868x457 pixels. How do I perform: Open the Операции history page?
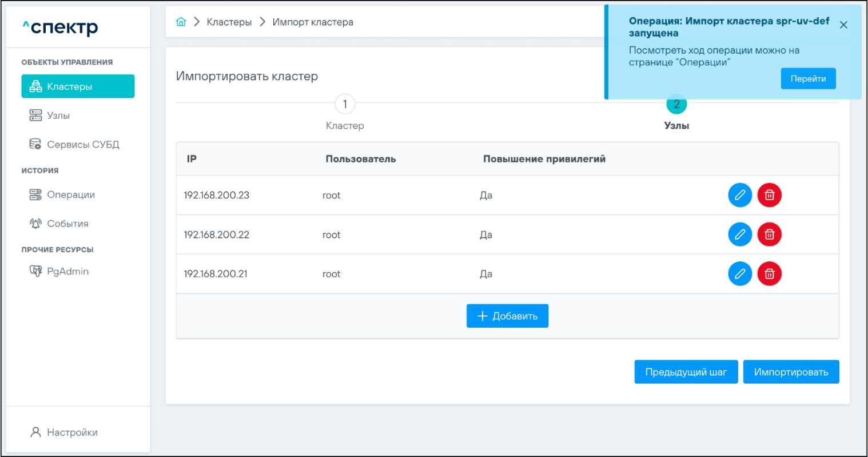[x=70, y=195]
